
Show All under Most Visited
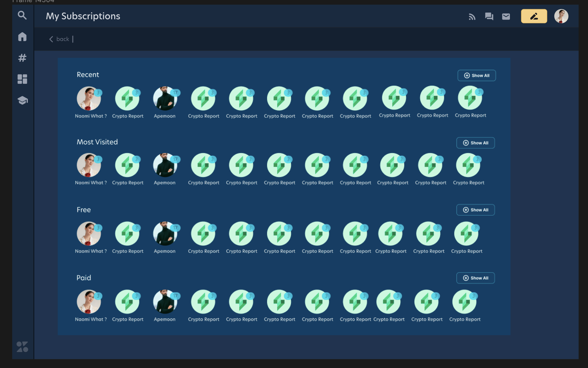click(475, 143)
